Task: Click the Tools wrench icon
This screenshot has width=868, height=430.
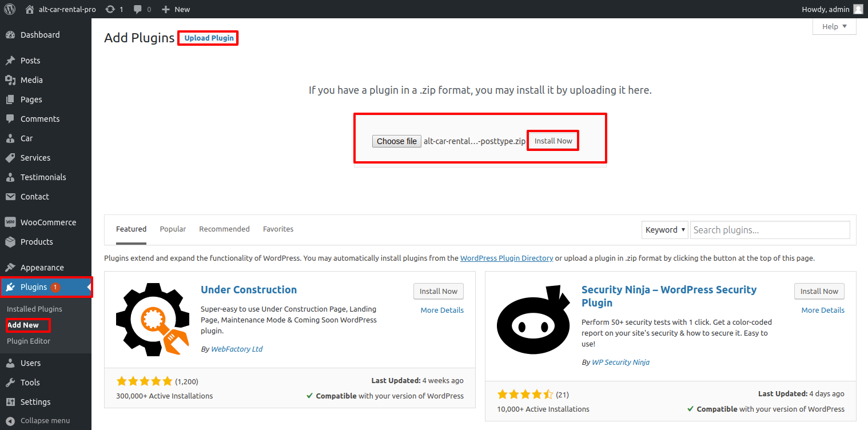Action: (x=10, y=383)
